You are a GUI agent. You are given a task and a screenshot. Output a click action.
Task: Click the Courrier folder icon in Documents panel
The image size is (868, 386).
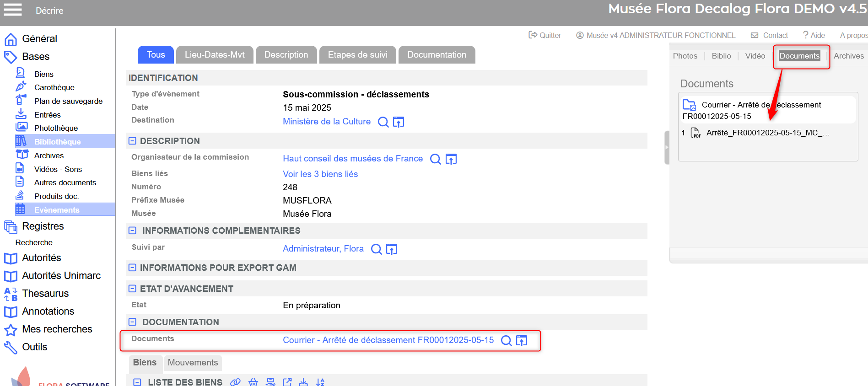pos(689,105)
